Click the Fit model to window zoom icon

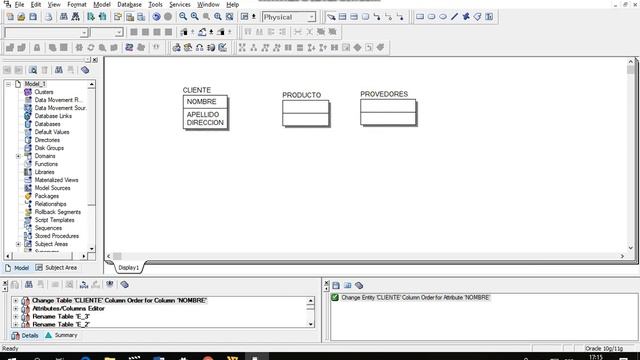click(x=230, y=17)
